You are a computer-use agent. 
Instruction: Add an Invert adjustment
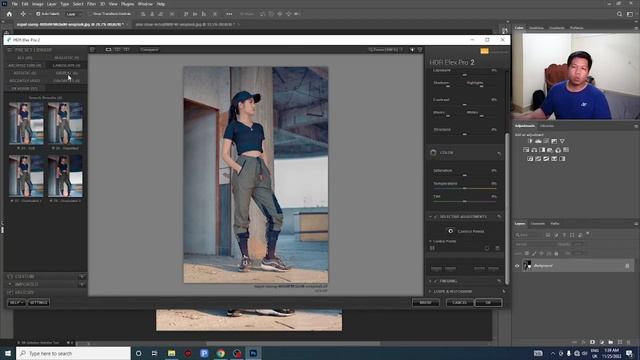pos(530,159)
